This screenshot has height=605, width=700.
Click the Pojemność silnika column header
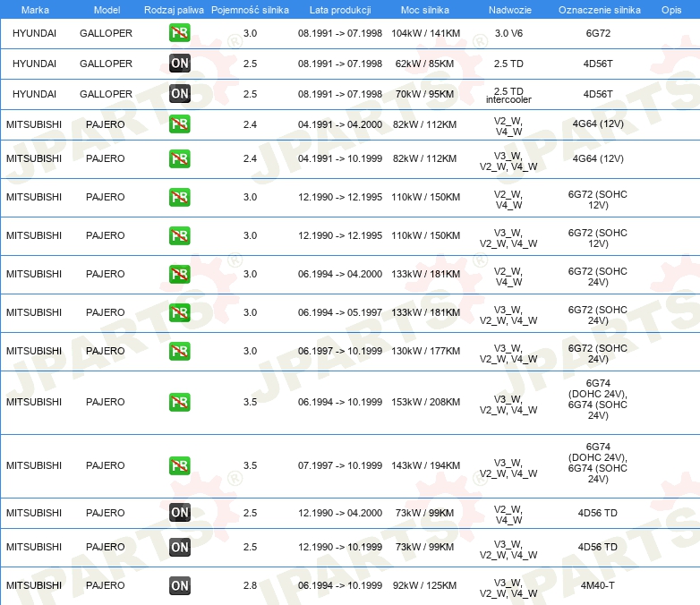(x=250, y=10)
